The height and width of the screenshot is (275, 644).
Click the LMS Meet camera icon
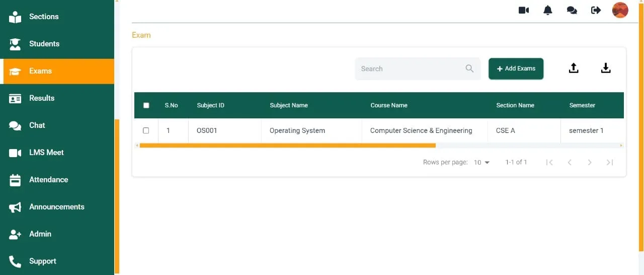coord(15,153)
